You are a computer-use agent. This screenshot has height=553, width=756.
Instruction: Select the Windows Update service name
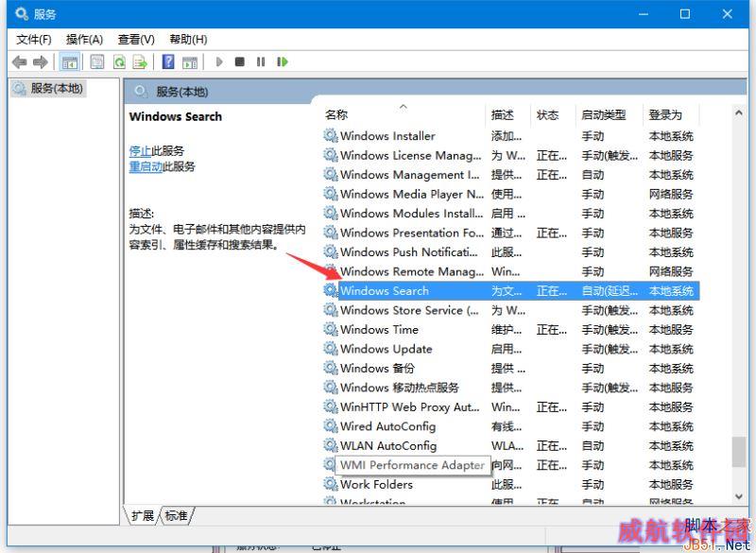tap(387, 349)
